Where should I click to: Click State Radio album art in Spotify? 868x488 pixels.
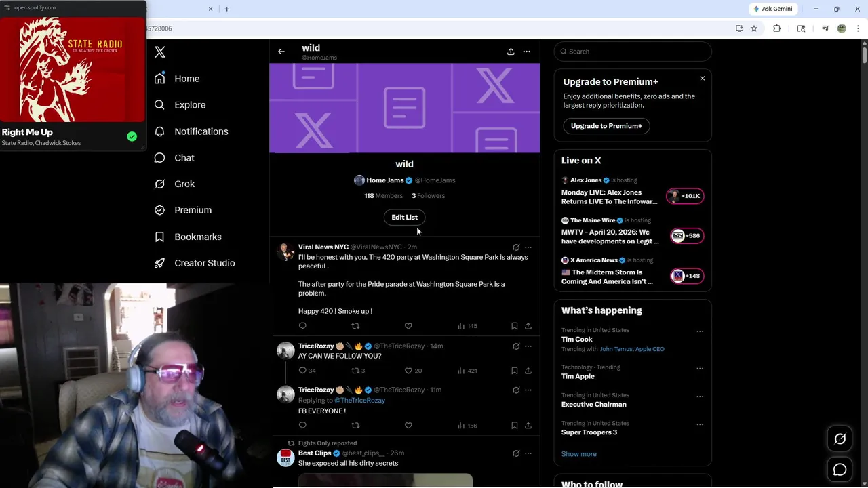coord(73,69)
